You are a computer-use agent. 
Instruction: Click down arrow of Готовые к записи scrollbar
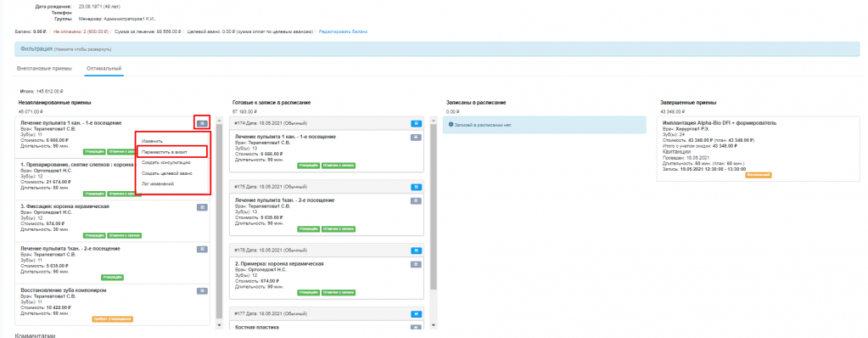(433, 325)
